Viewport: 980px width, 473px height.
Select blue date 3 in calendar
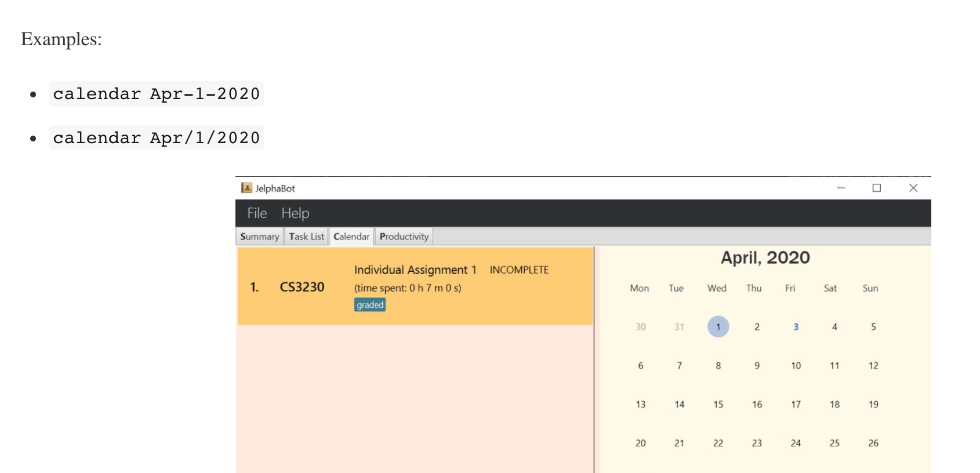(796, 327)
